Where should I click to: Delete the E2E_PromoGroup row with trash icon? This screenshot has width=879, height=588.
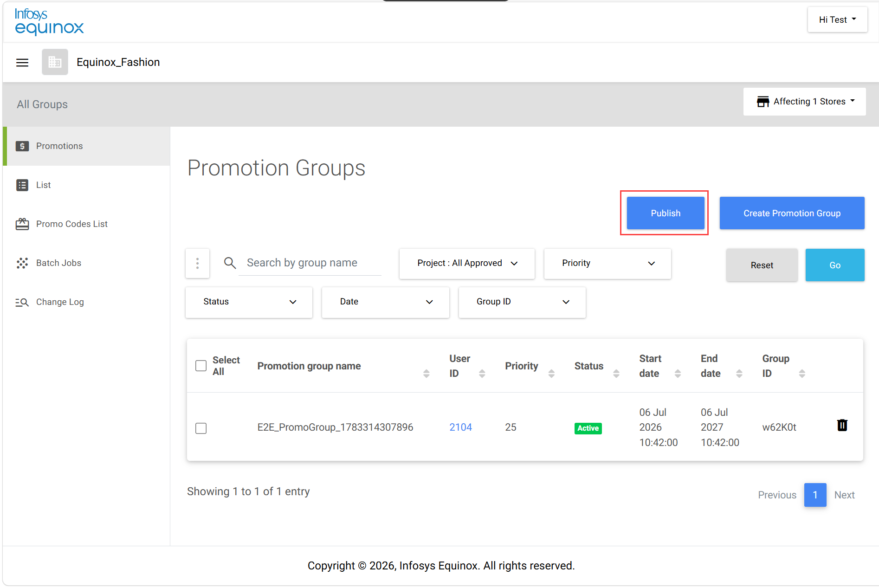pyautogui.click(x=842, y=425)
